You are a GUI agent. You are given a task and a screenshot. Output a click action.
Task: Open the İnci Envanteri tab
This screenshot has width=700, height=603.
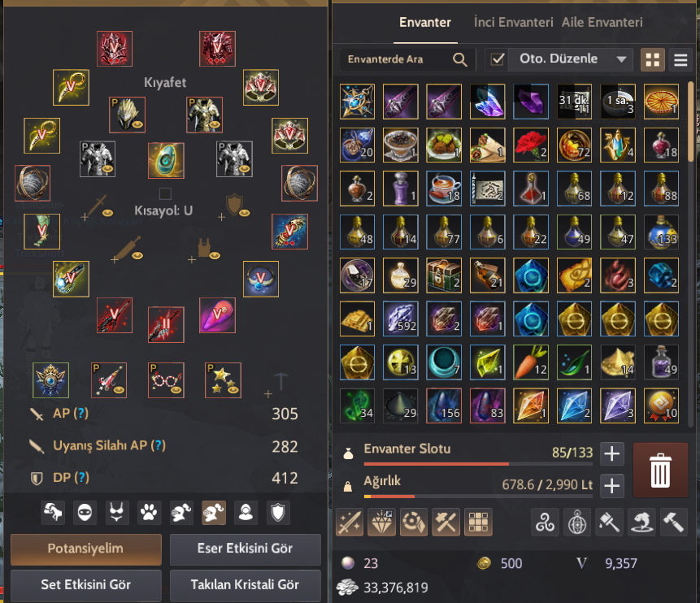coord(513,22)
